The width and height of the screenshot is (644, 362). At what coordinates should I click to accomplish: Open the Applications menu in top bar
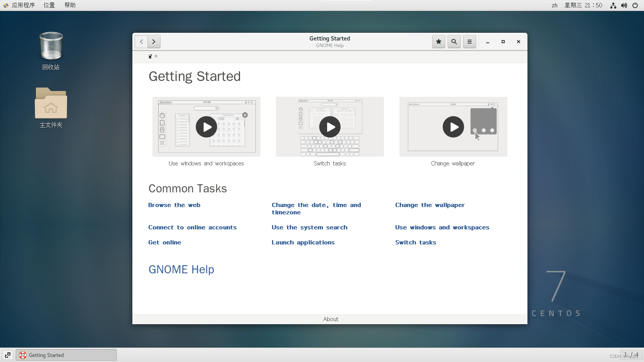click(20, 5)
